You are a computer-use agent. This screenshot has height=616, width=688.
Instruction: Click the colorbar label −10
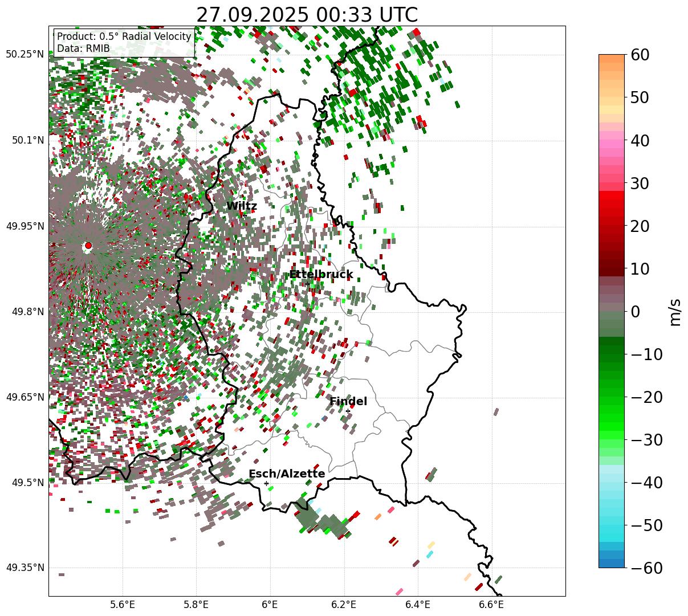pyautogui.click(x=646, y=354)
